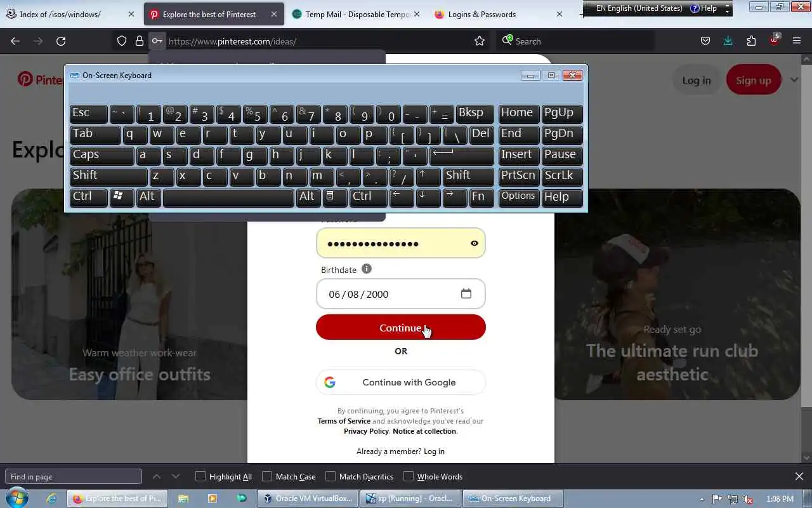
Task: Switch to Temp Mail tab
Action: [x=358, y=14]
